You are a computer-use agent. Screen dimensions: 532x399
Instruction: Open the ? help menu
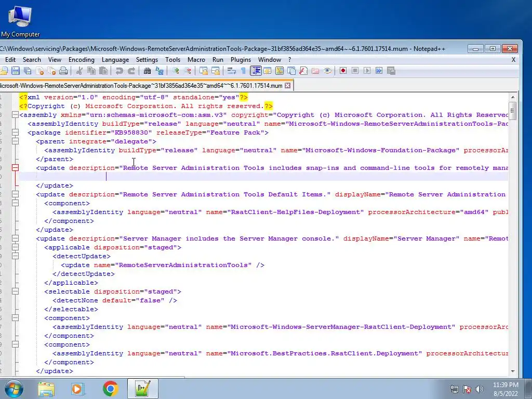[x=289, y=60]
